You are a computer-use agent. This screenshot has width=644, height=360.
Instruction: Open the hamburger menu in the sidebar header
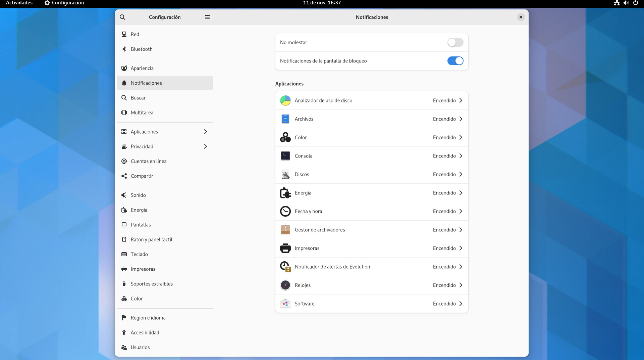207,17
